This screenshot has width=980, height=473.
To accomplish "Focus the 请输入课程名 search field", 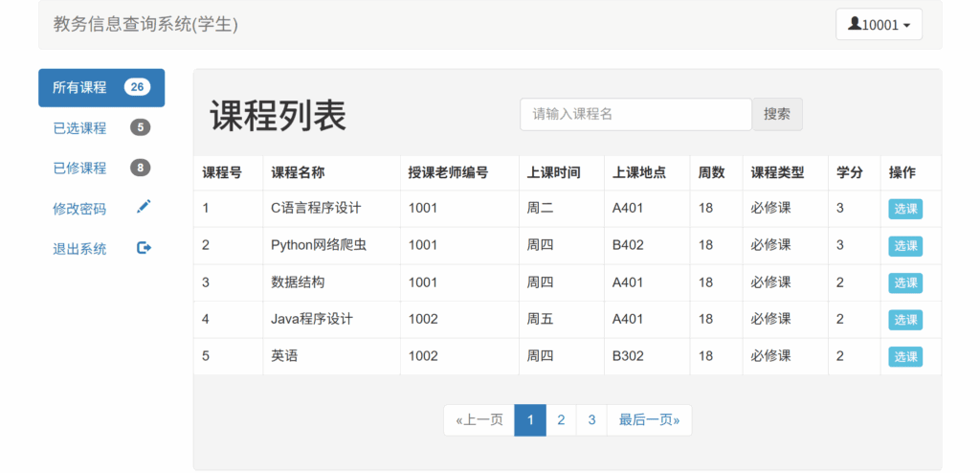I will click(x=635, y=114).
